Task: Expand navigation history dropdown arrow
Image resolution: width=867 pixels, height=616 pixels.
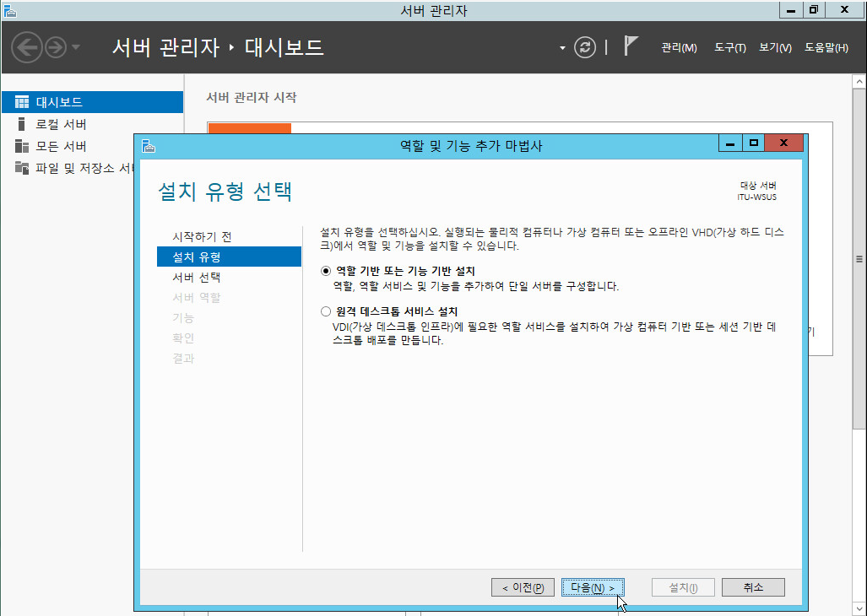Action: [x=76, y=47]
